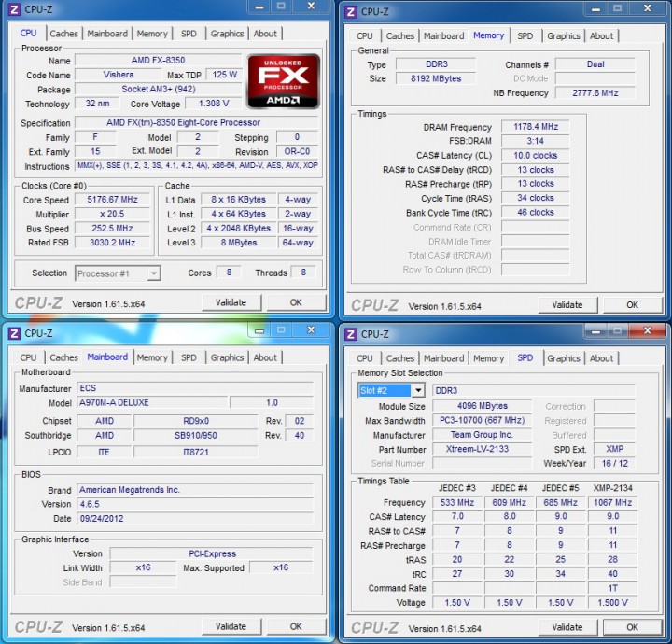672x644 pixels.
Task: Click Validate in the CPU tab window
Action: click(x=231, y=302)
